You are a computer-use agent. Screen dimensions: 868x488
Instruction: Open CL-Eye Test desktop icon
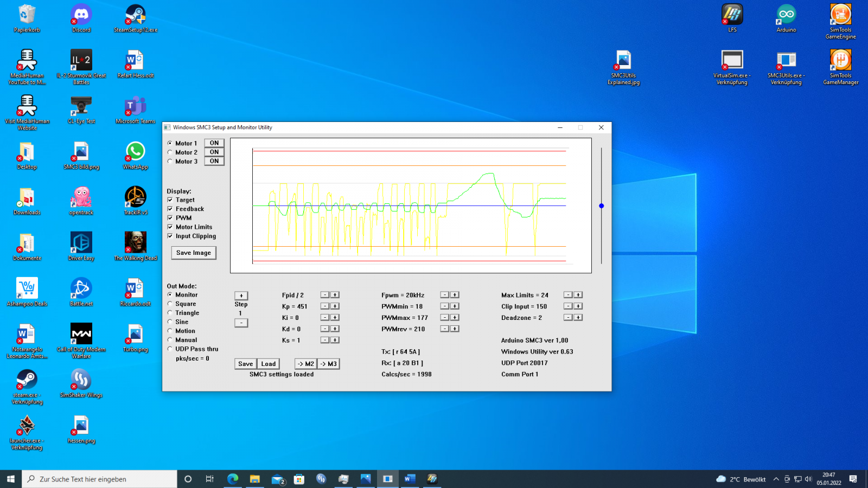pos(81,110)
